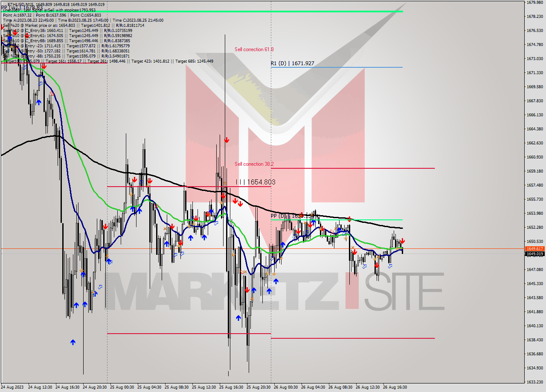This screenshot has height=392, width=546.
Task: Click the '26 Aug 04:30' time axis label
Action: (x=313, y=387)
